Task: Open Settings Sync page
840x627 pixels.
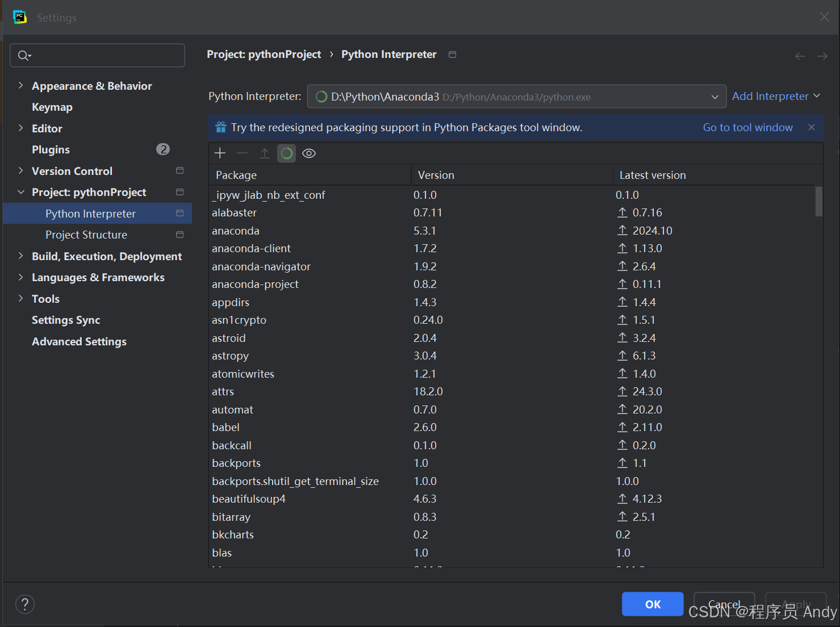Action: click(66, 320)
